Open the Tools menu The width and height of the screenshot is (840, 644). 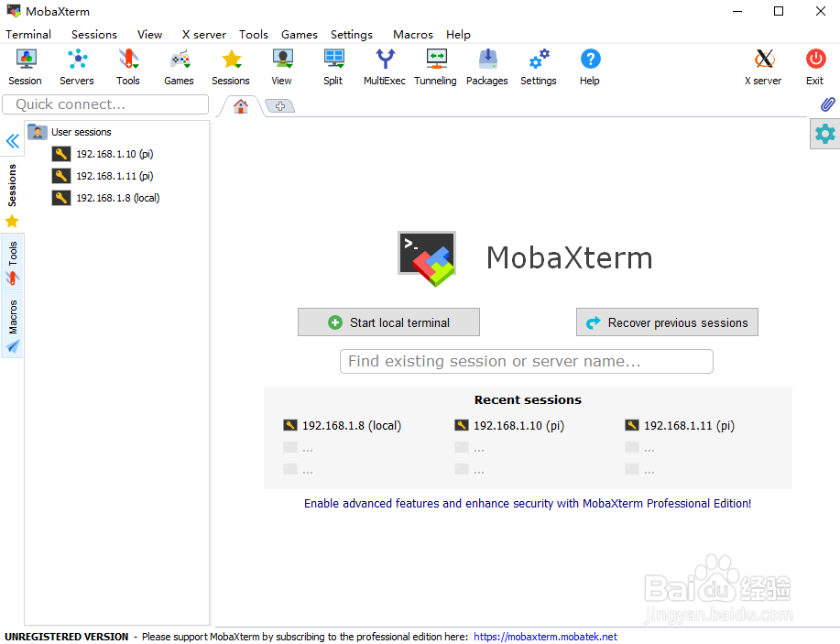pyautogui.click(x=254, y=34)
